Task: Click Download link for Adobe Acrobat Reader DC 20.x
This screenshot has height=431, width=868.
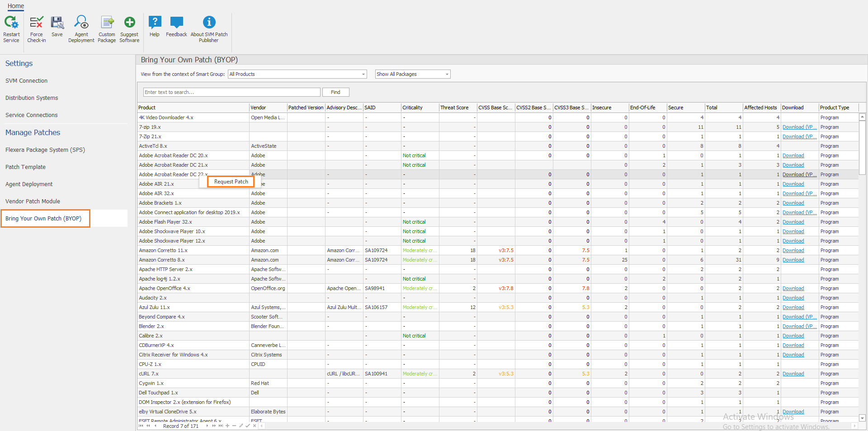Action: 793,155
